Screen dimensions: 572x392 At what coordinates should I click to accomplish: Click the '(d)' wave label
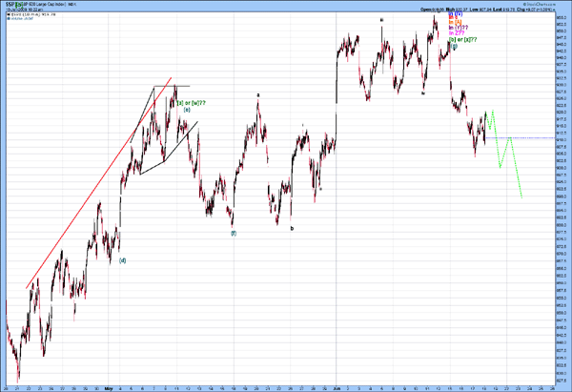point(123,260)
